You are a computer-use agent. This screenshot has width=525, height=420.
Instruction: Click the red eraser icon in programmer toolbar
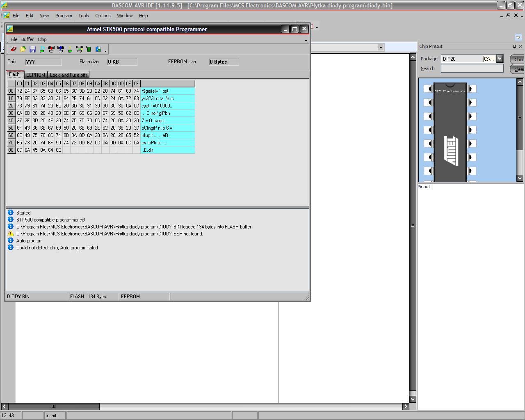(14, 50)
